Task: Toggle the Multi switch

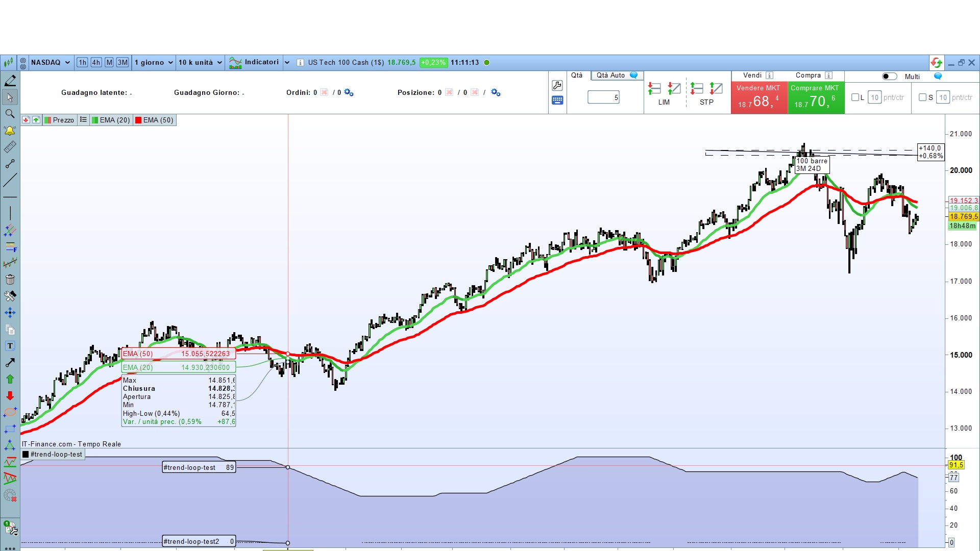Action: (x=890, y=77)
